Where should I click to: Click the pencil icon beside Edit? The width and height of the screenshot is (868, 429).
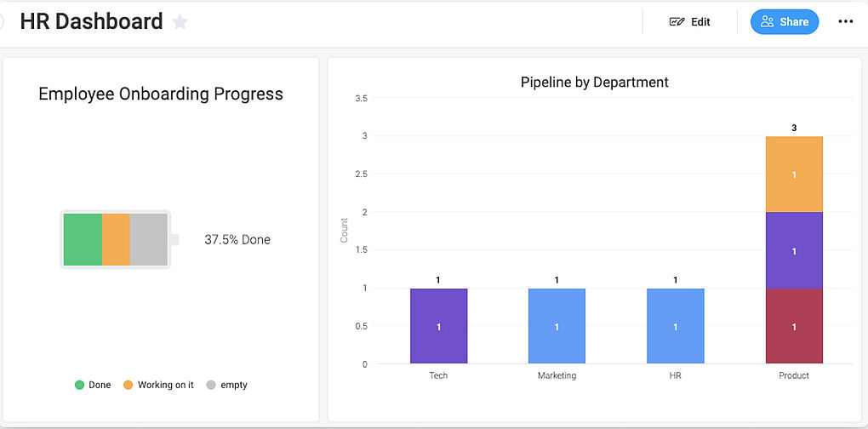point(677,22)
